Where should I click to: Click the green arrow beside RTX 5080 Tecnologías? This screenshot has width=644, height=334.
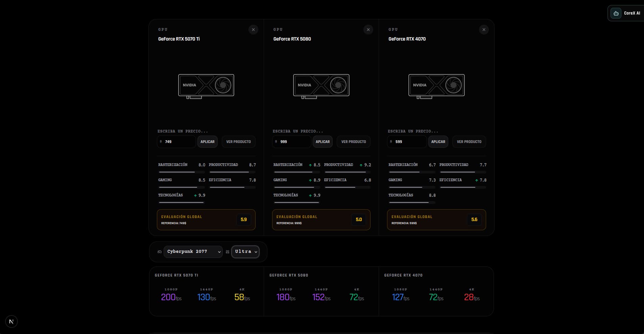(x=310, y=195)
